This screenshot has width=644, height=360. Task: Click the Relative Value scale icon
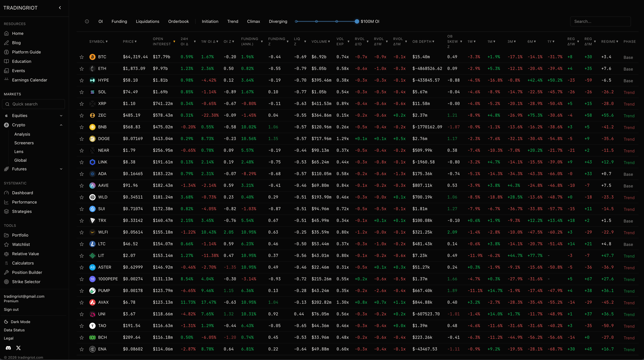click(x=6, y=254)
